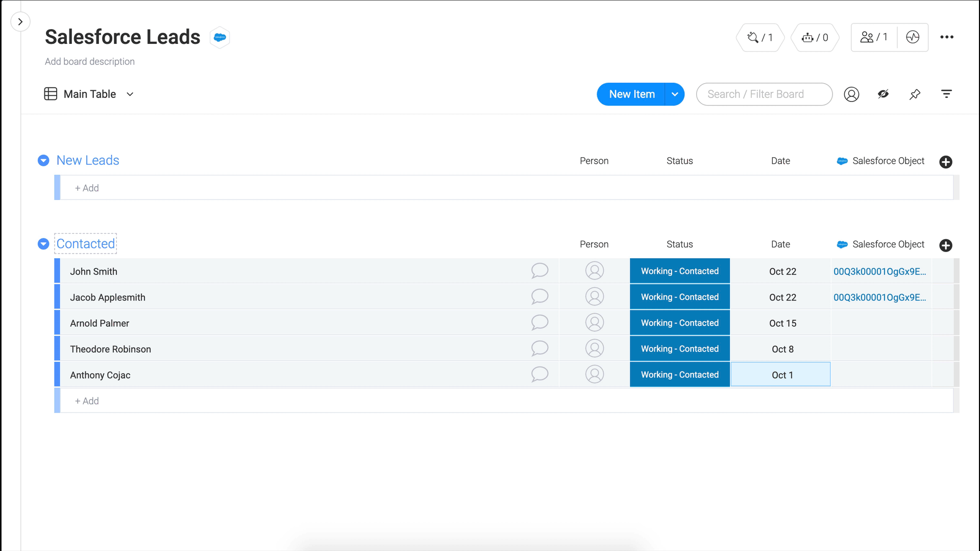The width and height of the screenshot is (980, 551).
Task: Click New Item button to create lead
Action: click(x=631, y=94)
